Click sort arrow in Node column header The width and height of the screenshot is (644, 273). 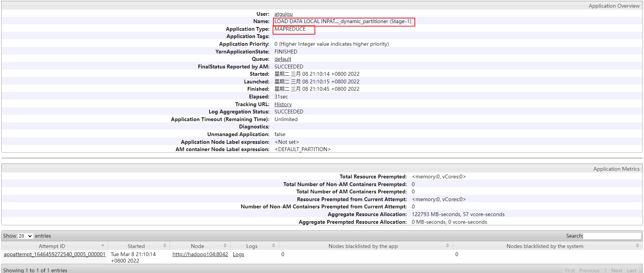(x=225, y=246)
